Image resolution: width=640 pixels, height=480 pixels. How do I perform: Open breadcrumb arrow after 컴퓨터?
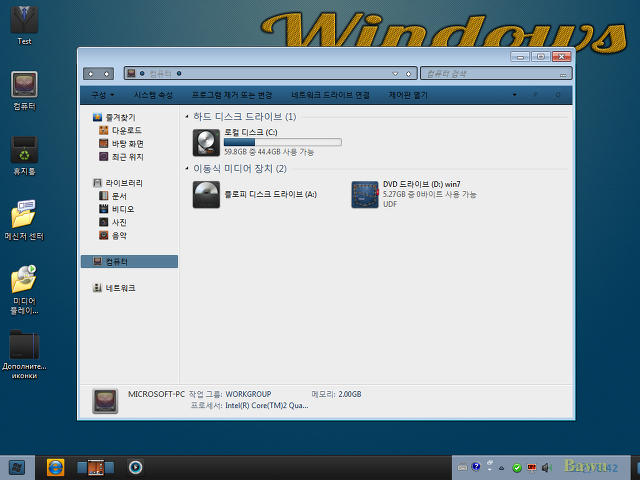(x=179, y=73)
